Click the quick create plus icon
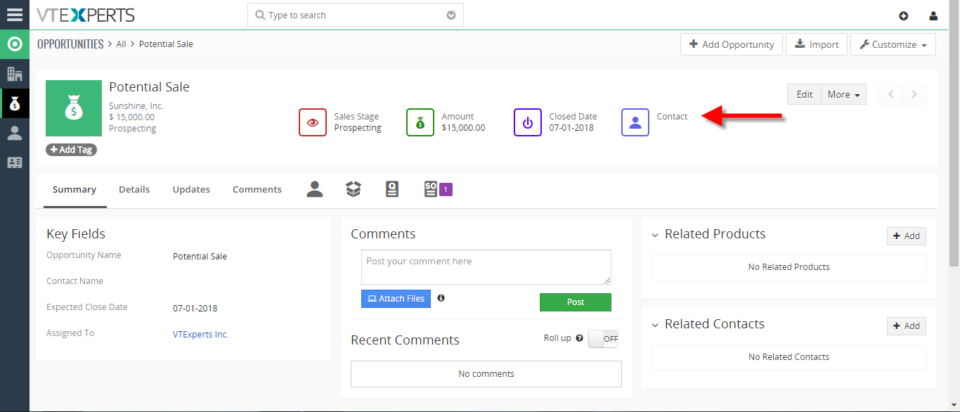Screen dimensions: 960x412 pos(904,16)
